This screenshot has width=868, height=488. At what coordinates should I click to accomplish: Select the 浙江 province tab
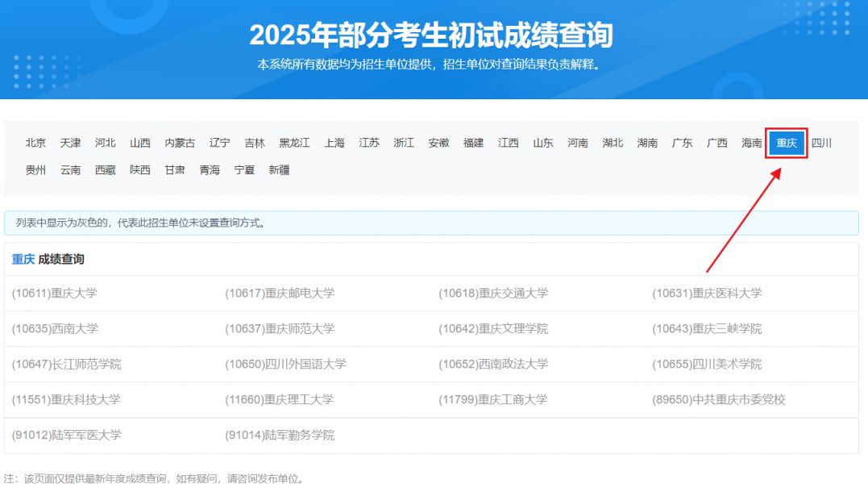[x=404, y=143]
